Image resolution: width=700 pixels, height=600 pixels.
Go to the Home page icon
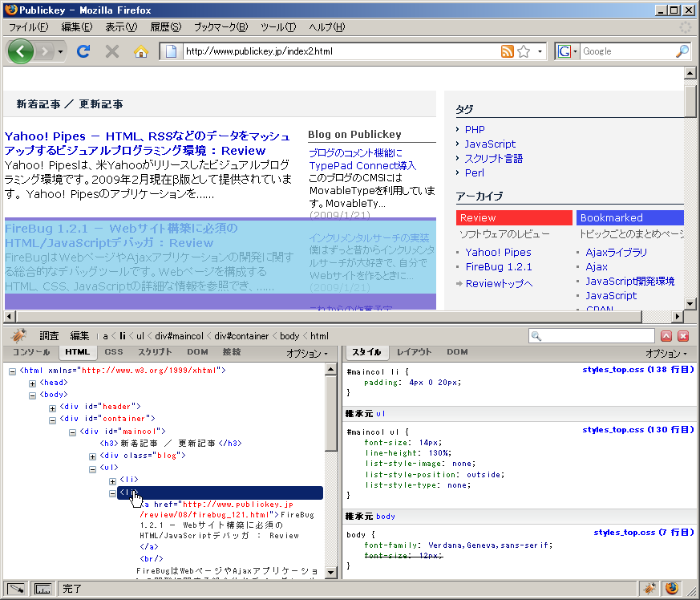[141, 51]
